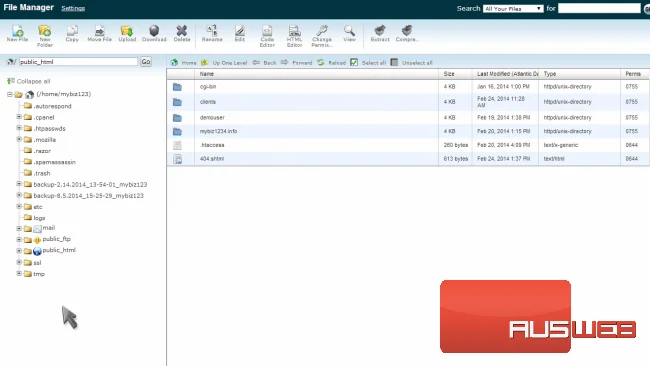Open the All Your Files search dropdown
The width and height of the screenshot is (650, 366).
[x=513, y=8]
